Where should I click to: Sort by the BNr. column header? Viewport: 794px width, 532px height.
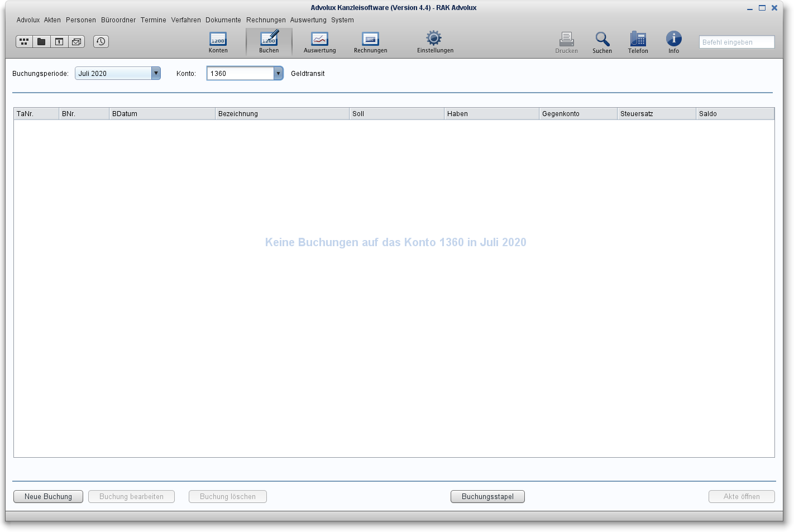tap(84, 113)
